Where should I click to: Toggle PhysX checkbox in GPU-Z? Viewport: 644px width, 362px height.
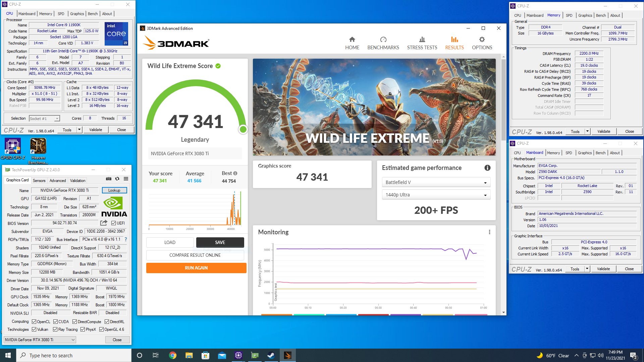(x=83, y=329)
